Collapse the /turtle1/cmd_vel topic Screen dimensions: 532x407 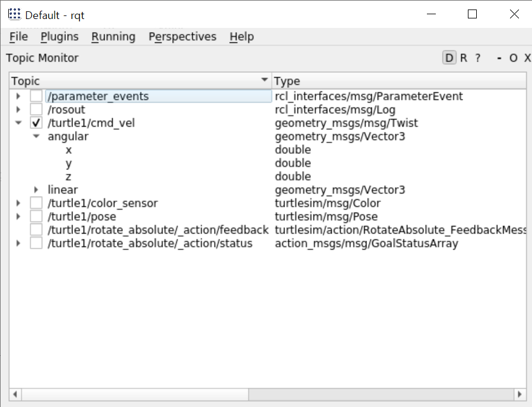18,123
